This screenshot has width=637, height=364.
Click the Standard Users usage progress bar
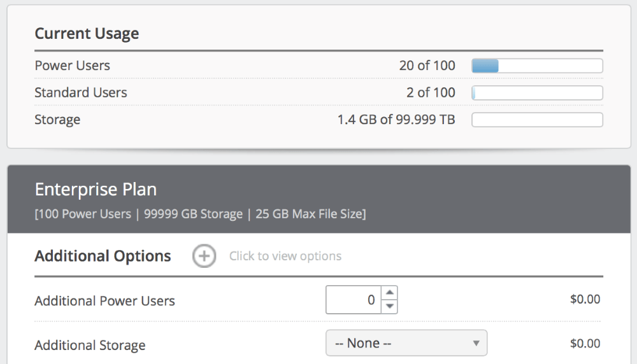point(537,93)
